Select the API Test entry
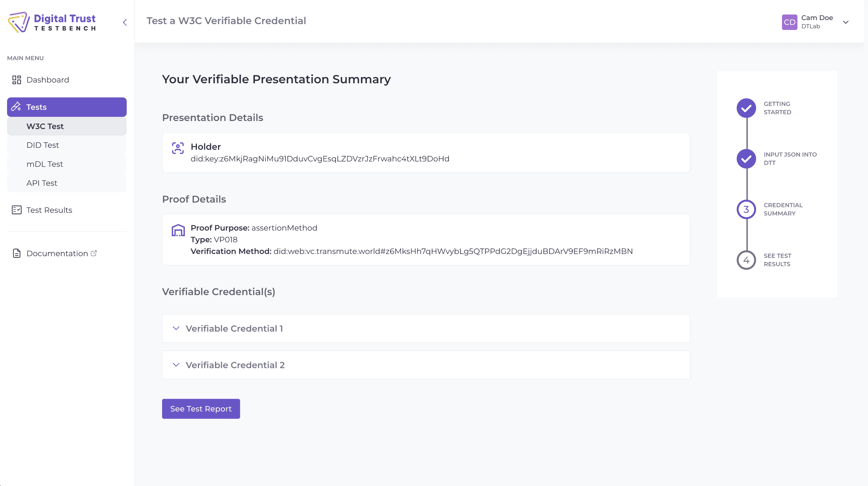Screen dimensions: 868x486 (x=42, y=183)
